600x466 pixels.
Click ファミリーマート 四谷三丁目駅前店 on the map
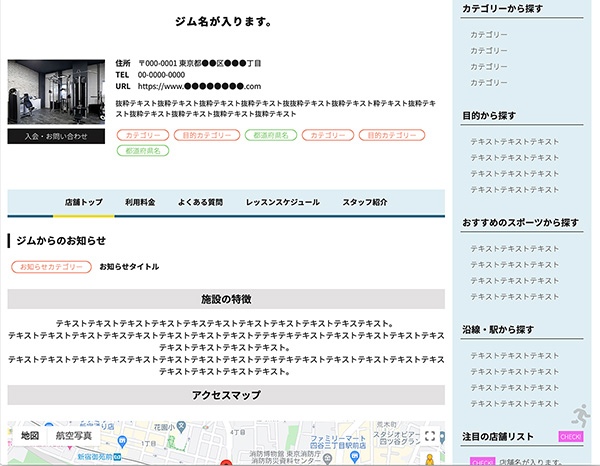338,442
